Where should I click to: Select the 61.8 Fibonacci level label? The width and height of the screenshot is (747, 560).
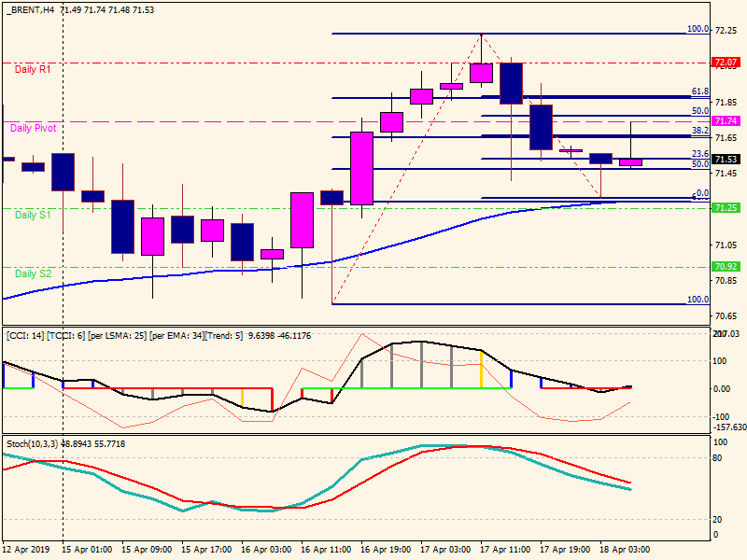pos(700,92)
